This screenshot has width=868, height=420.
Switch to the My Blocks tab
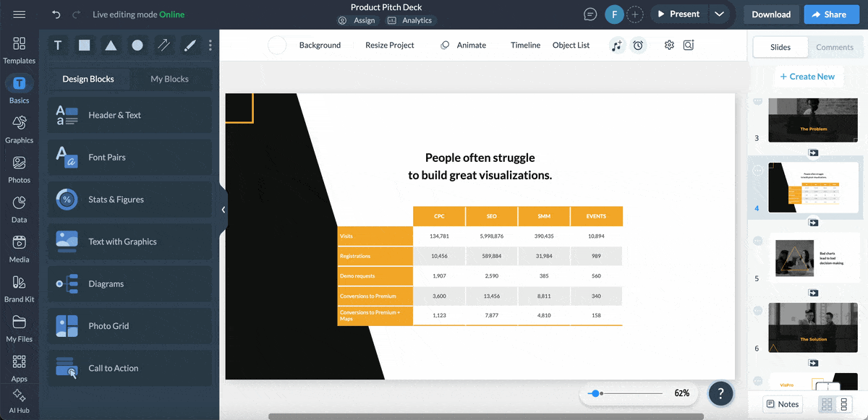point(169,79)
